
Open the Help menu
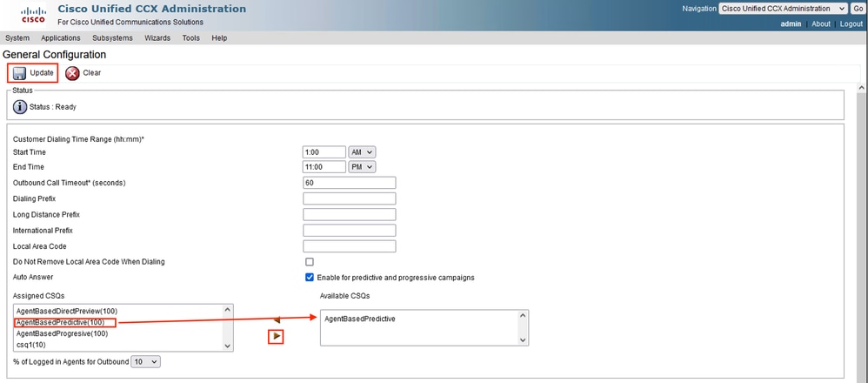point(219,38)
